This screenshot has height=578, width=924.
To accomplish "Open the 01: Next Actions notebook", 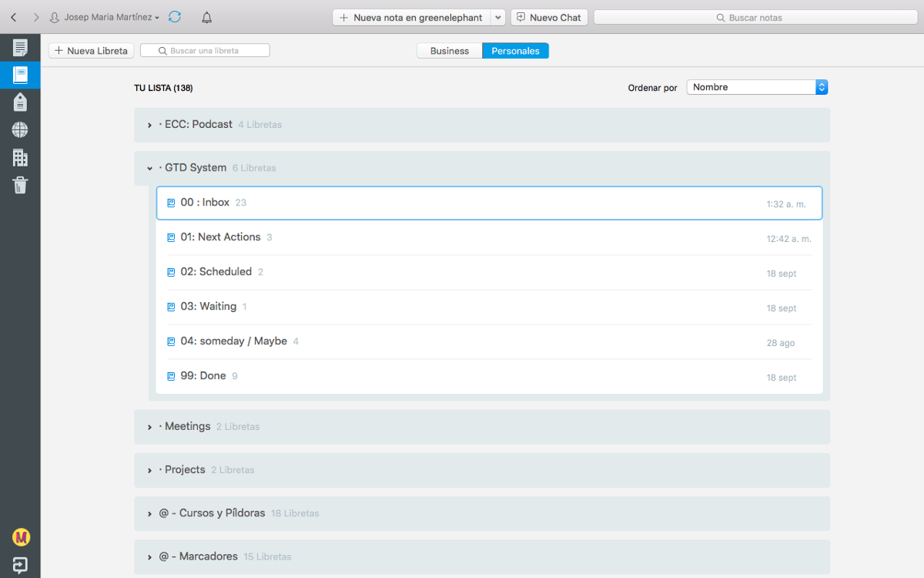I will click(x=220, y=237).
